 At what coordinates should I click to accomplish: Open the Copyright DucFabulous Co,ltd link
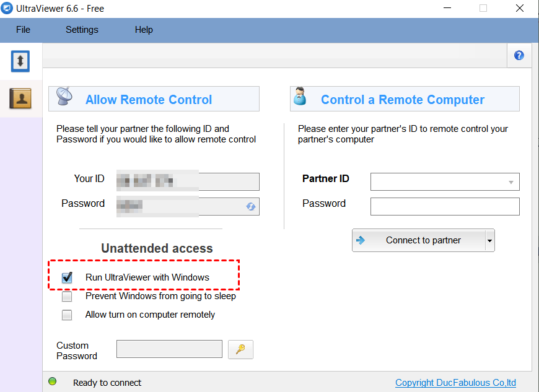455,383
